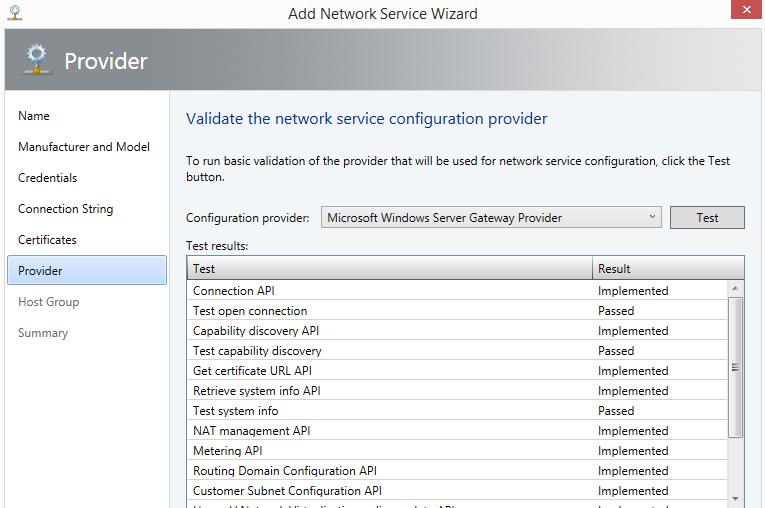Image resolution: width=765 pixels, height=508 pixels.
Task: Click the test results scrollbar thumb
Action: 736,367
